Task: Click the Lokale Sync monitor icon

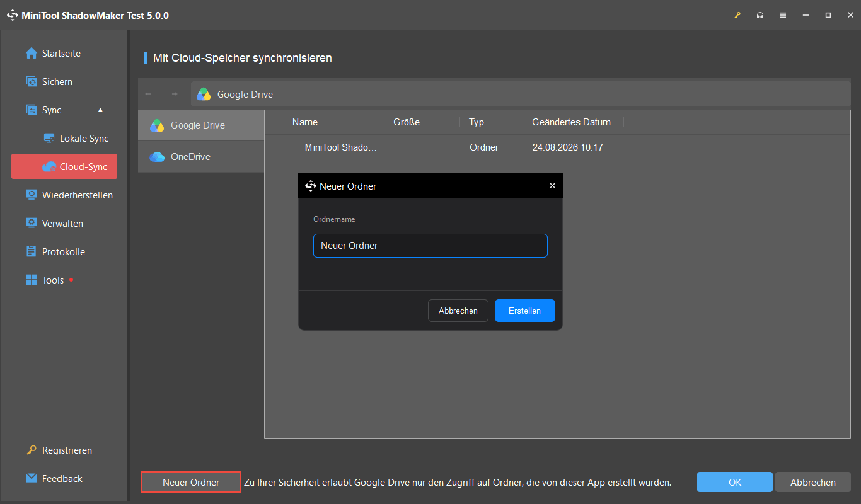Action: [x=49, y=139]
